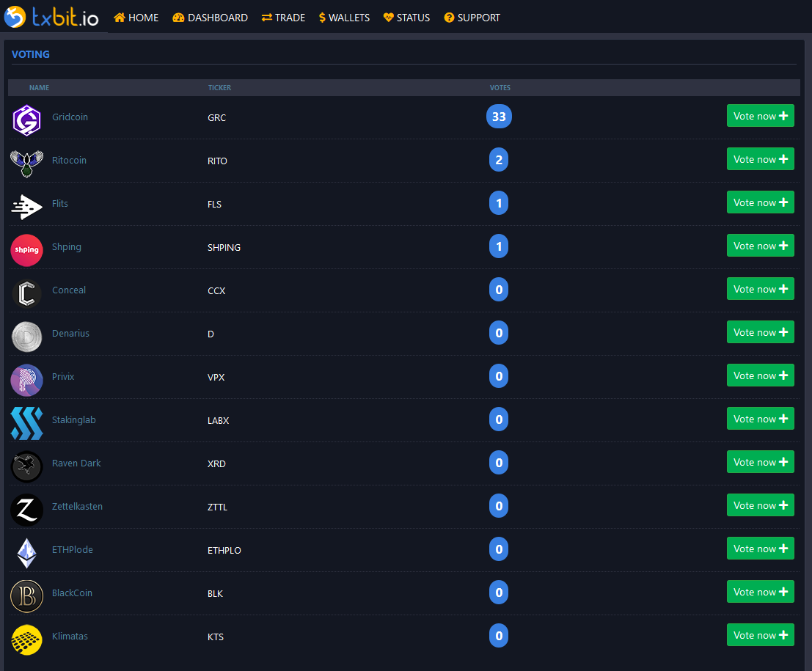Click Gridcoin's 33 votes badge
The height and width of the screenshot is (671, 812).
tap(499, 117)
